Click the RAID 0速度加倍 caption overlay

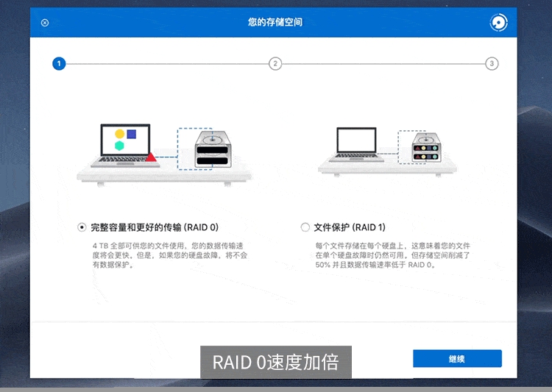tap(276, 362)
